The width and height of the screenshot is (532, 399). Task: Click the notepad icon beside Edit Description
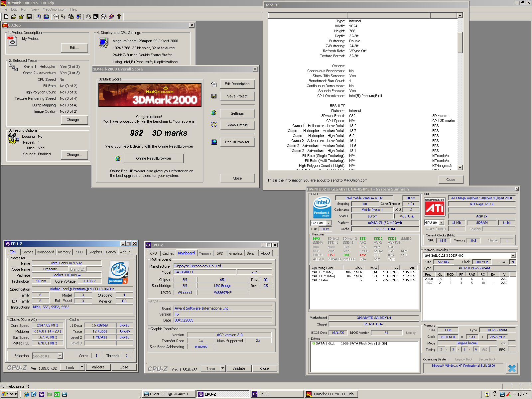point(214,84)
